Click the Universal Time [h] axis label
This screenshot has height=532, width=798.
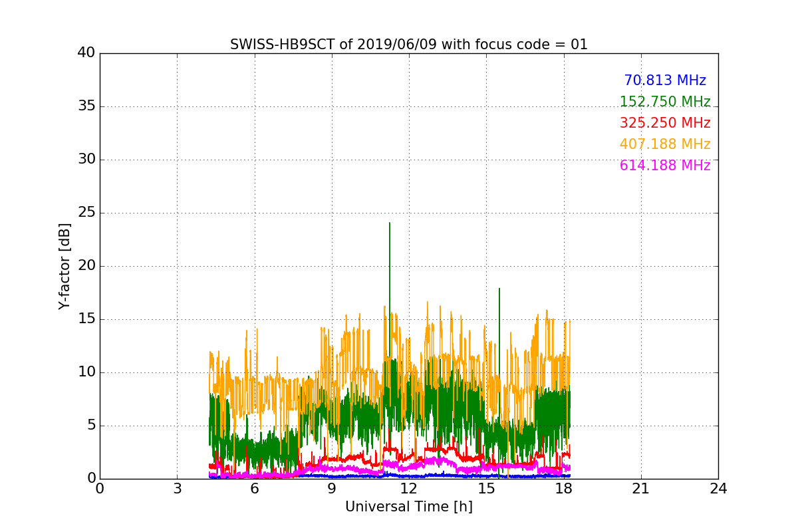click(409, 507)
